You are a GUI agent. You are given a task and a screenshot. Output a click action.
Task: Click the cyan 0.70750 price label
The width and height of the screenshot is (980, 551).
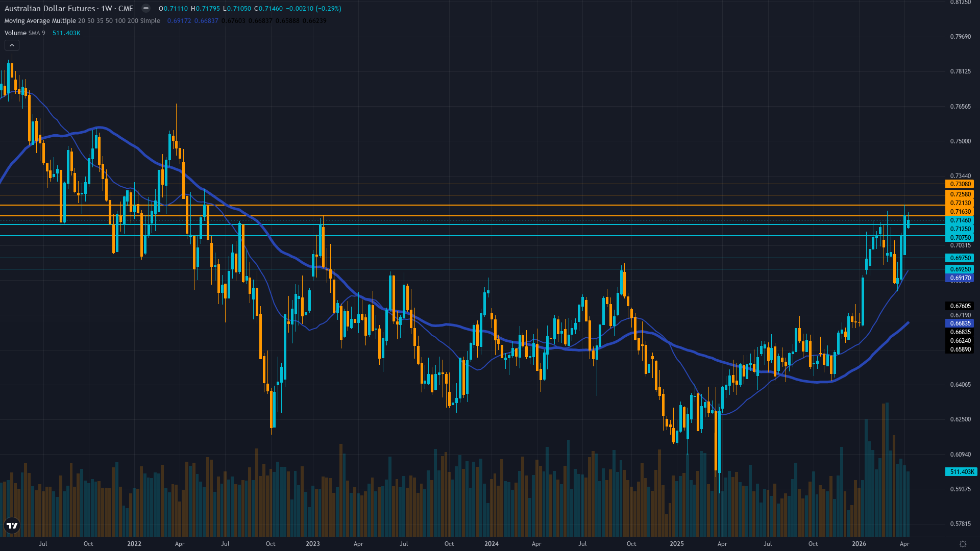coord(960,238)
